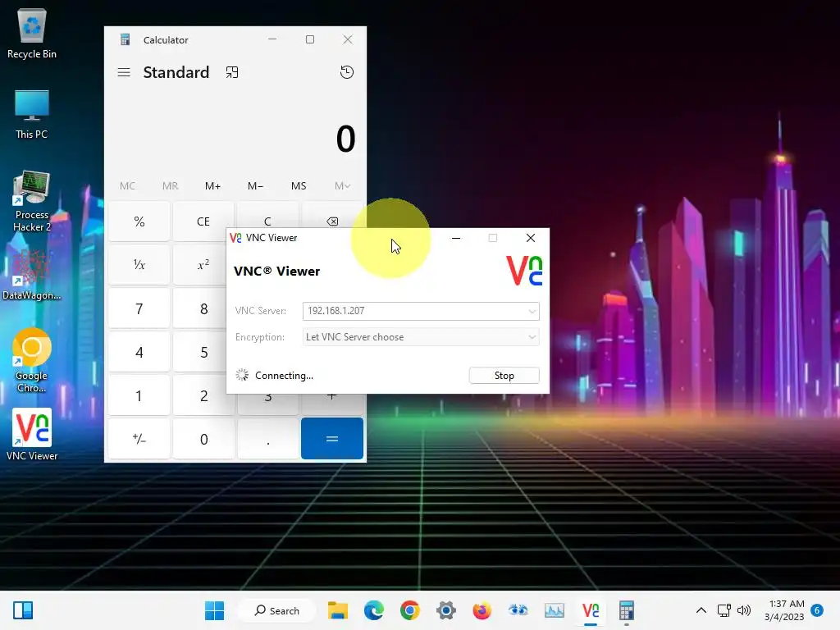Viewport: 840px width, 630px height.
Task: Click the CE clear entry key
Action: coord(203,221)
